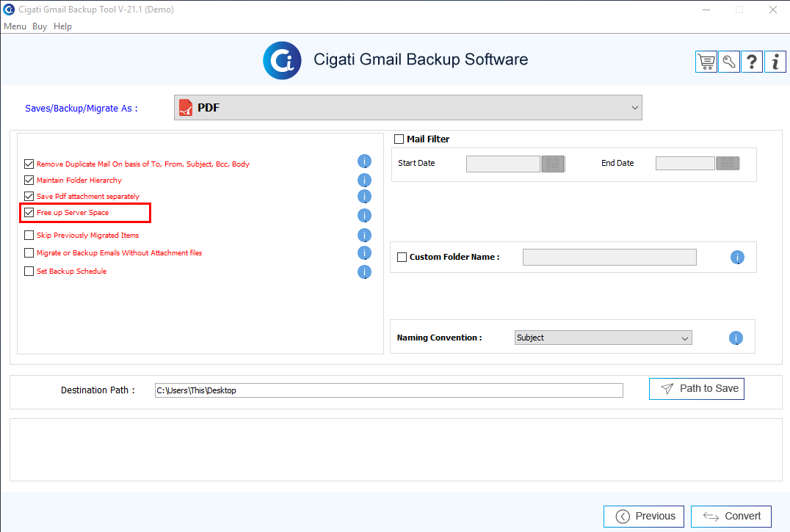
Task: Click the 'Destination Path :' label
Action: point(98,390)
